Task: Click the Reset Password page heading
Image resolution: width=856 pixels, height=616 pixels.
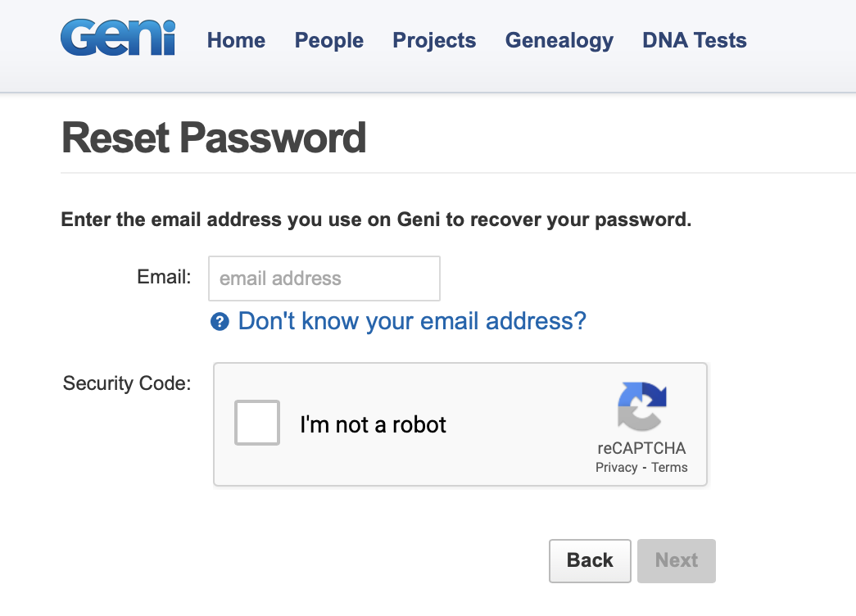Action: 213,138
